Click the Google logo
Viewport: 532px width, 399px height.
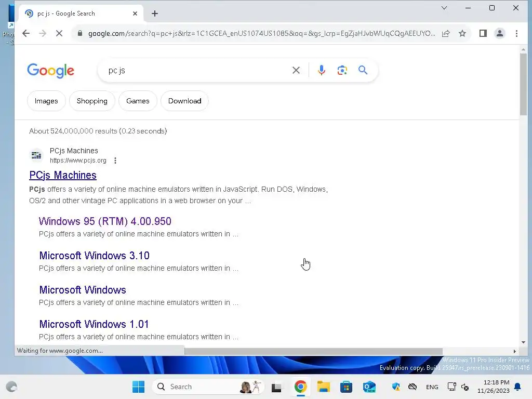(50, 71)
